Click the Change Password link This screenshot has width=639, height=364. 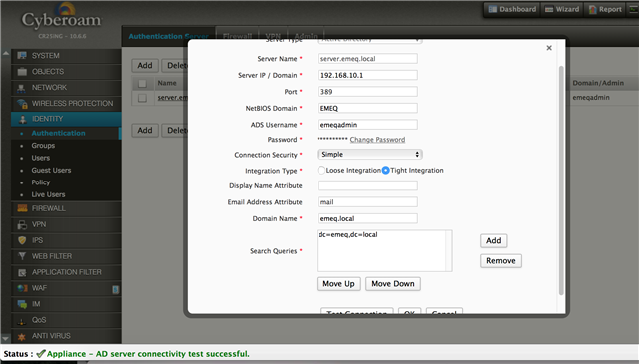point(377,140)
